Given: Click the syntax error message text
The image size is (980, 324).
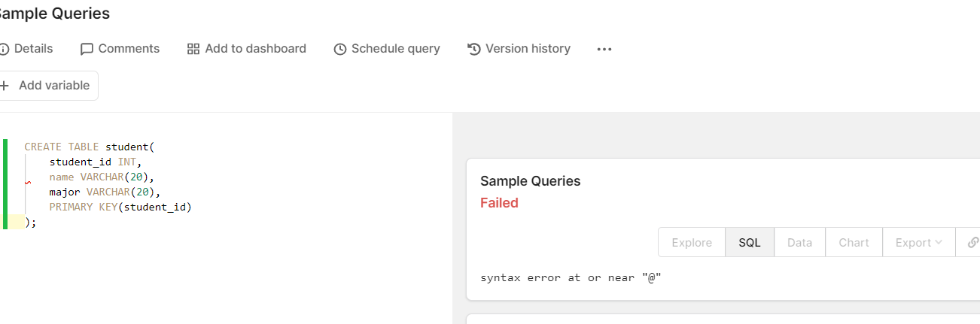Looking at the screenshot, I should click(x=571, y=277).
